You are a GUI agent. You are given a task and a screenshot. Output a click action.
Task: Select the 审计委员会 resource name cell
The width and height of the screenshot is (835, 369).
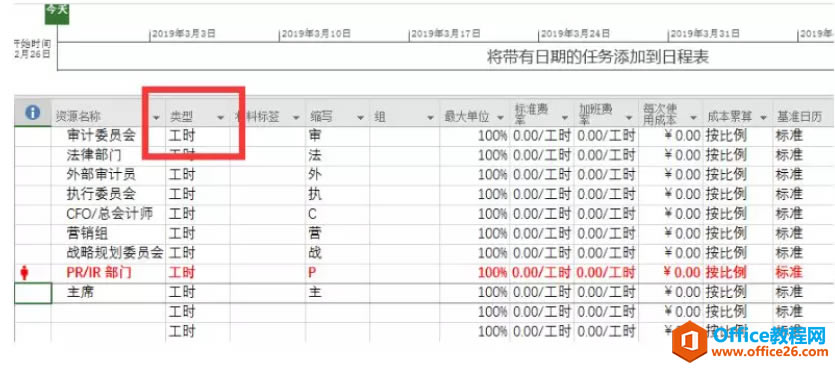coord(108,136)
